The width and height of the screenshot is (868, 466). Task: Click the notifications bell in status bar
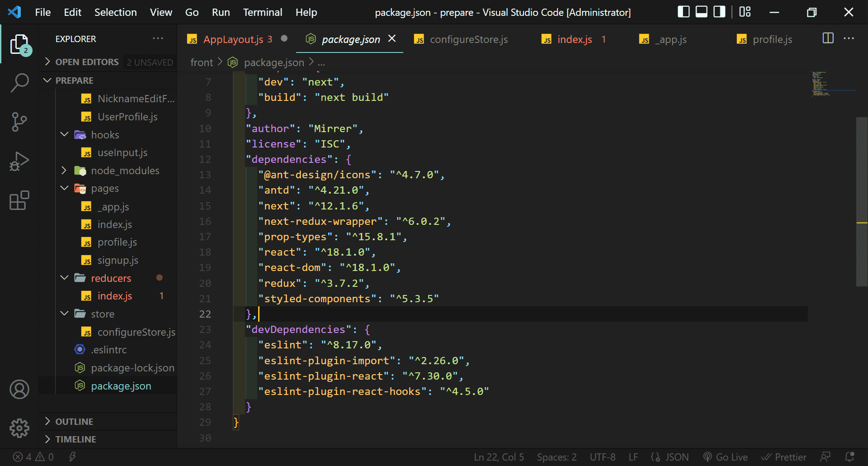coord(849,457)
